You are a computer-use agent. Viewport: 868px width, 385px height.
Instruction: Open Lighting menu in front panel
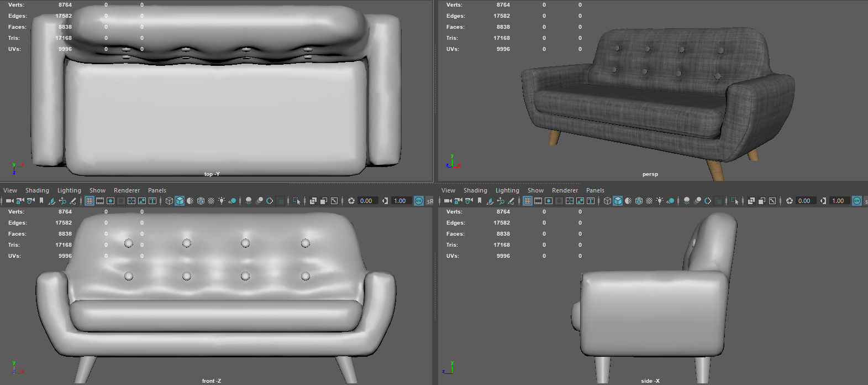click(x=69, y=190)
